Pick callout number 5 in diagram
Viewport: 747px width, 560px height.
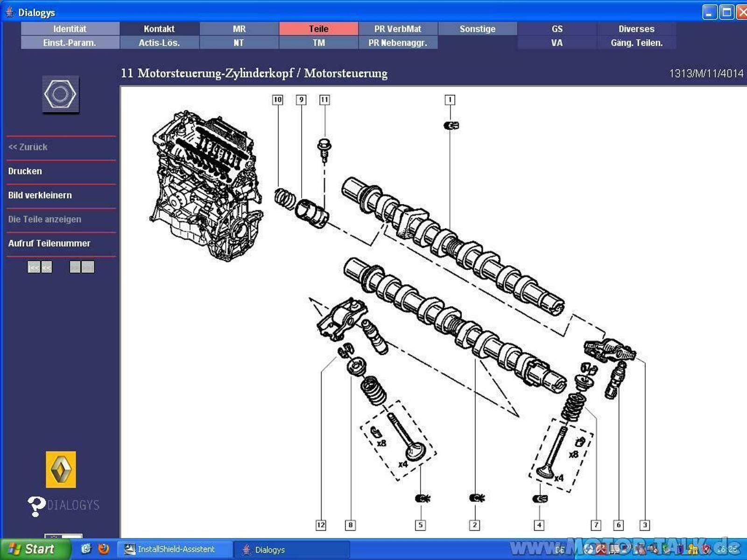click(x=420, y=525)
